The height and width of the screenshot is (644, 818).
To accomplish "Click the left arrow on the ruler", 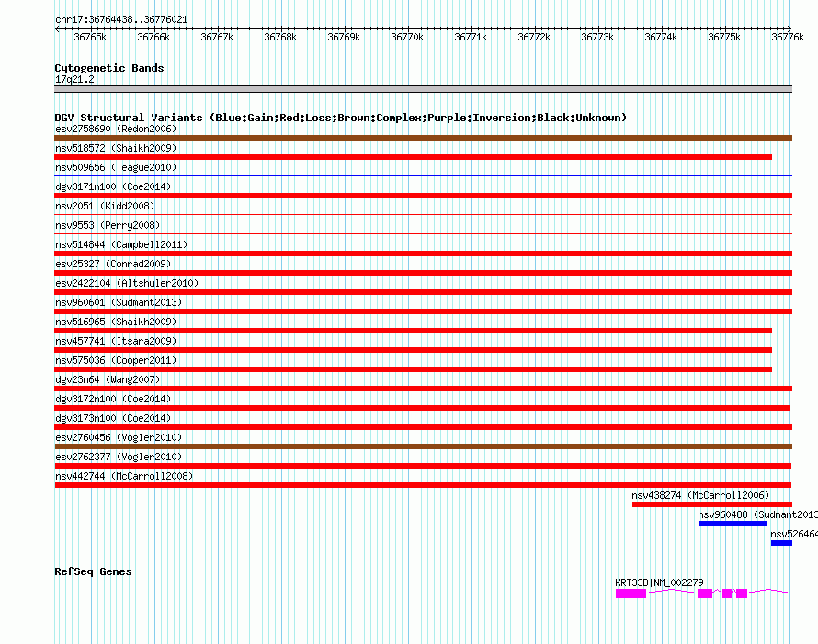I will click(57, 28).
